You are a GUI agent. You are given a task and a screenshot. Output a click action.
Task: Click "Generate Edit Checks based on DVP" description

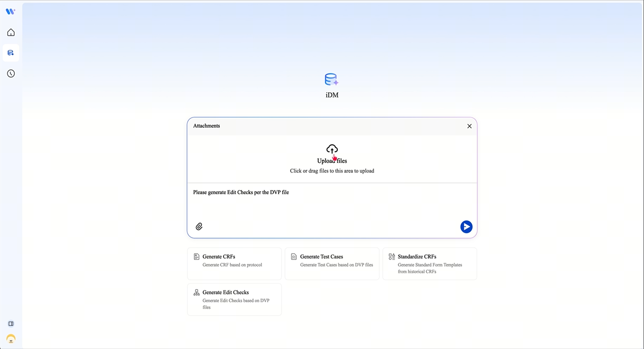pos(236,304)
